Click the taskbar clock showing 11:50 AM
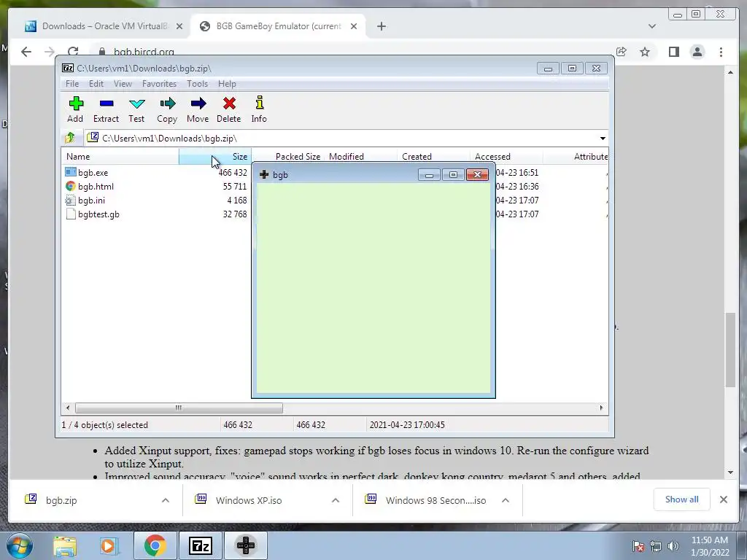Screen dimensions: 747x560 (x=710, y=546)
